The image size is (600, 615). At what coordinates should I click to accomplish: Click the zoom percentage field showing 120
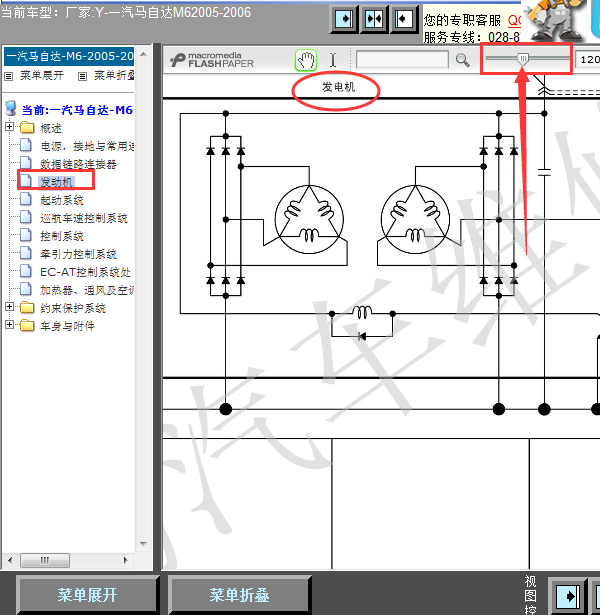point(588,60)
